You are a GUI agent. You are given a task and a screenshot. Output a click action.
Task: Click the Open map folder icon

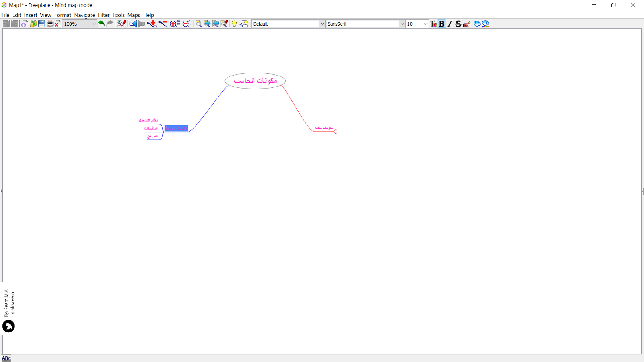[x=33, y=24]
